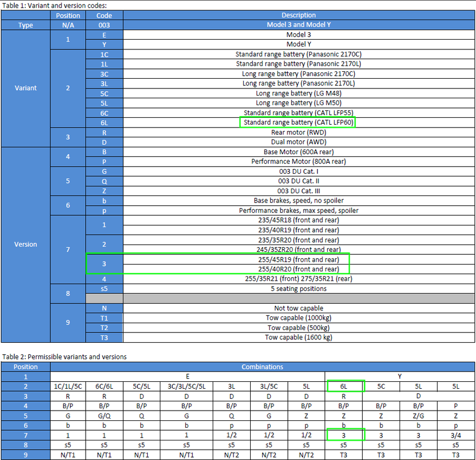Click '245/35ZR20 (front and rear)'
Image resolution: width=476 pixels, height=460 pixels.
click(x=299, y=250)
